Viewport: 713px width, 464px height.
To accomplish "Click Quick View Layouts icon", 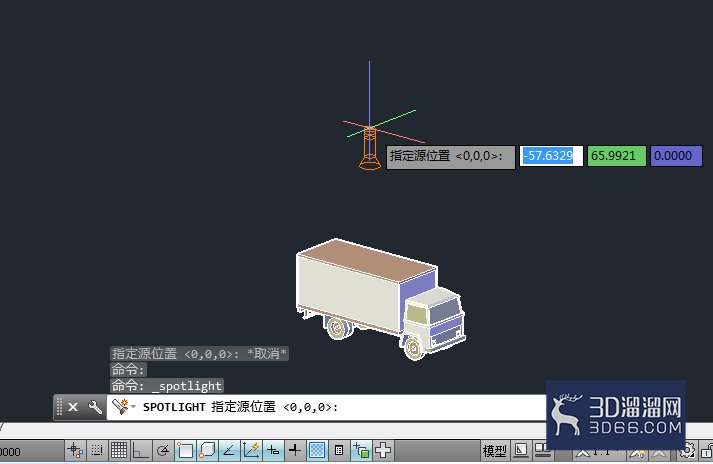I will point(521,451).
